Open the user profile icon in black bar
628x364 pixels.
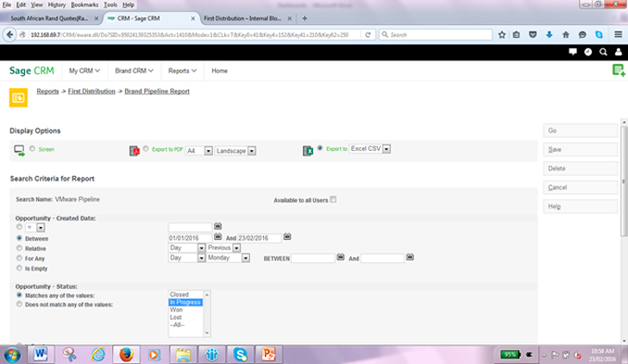tap(619, 52)
